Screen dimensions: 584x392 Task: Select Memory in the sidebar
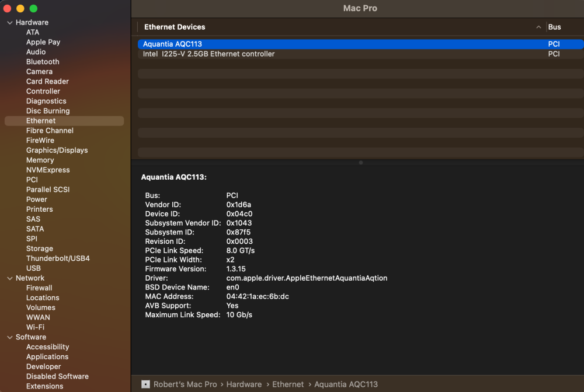(40, 160)
